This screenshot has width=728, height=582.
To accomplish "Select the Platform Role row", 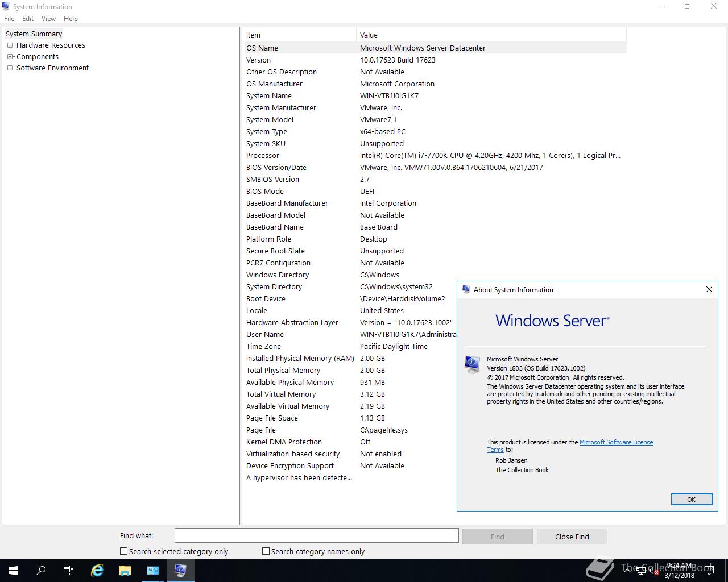I will (436, 239).
